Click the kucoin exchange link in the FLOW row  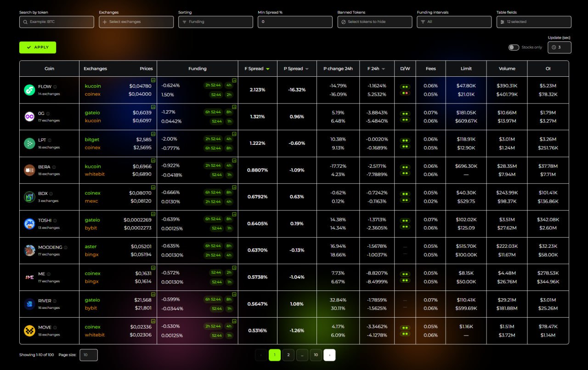92,86
